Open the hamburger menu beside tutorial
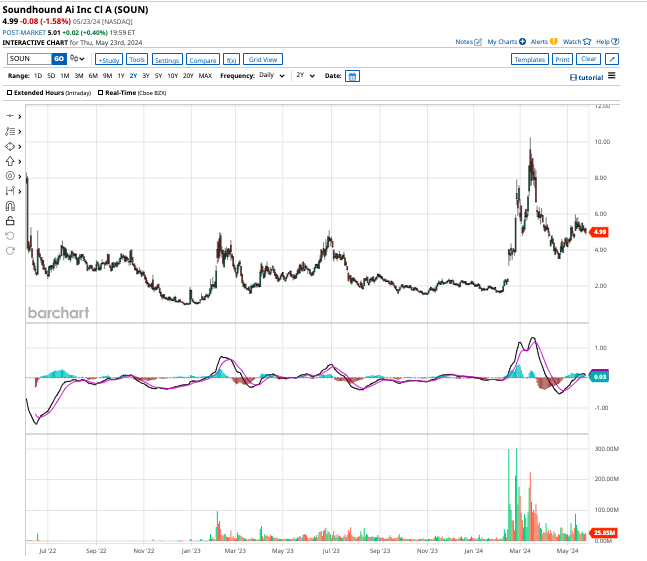This screenshot has width=647, height=561. point(612,76)
